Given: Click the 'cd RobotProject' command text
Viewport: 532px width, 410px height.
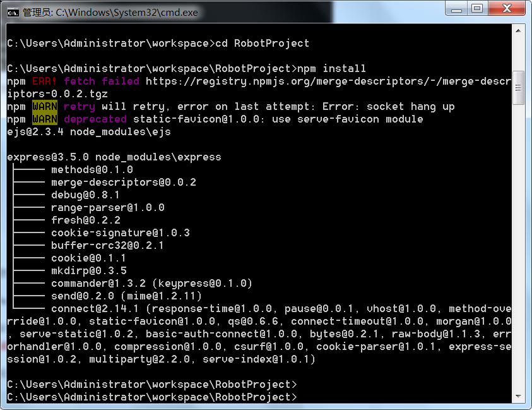Looking at the screenshot, I should point(263,44).
